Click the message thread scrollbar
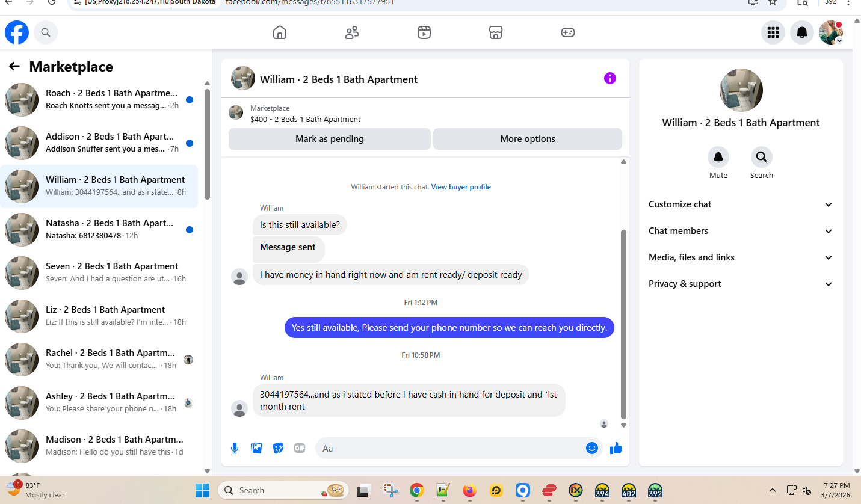Screen dimensions: 861x504 click(623, 324)
